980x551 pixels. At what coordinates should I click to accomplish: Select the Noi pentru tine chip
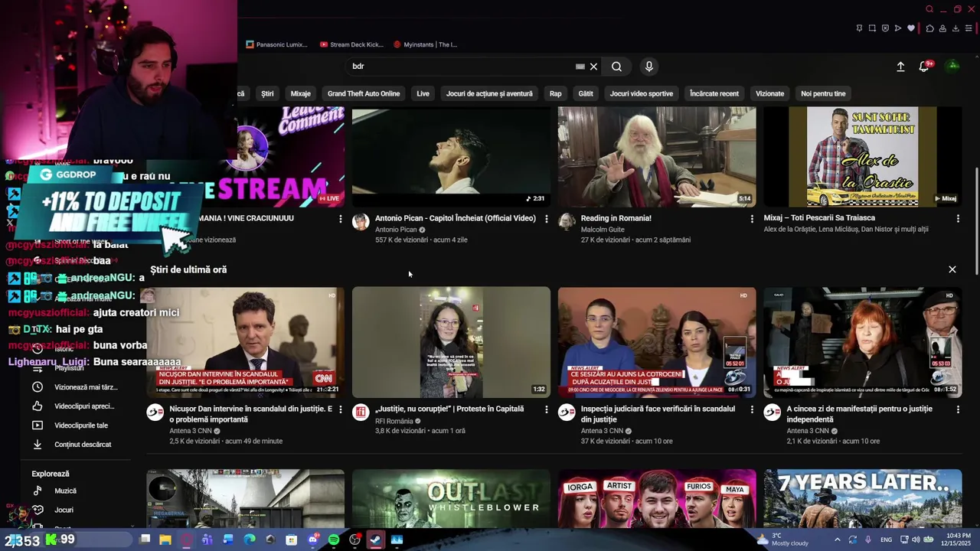(823, 93)
